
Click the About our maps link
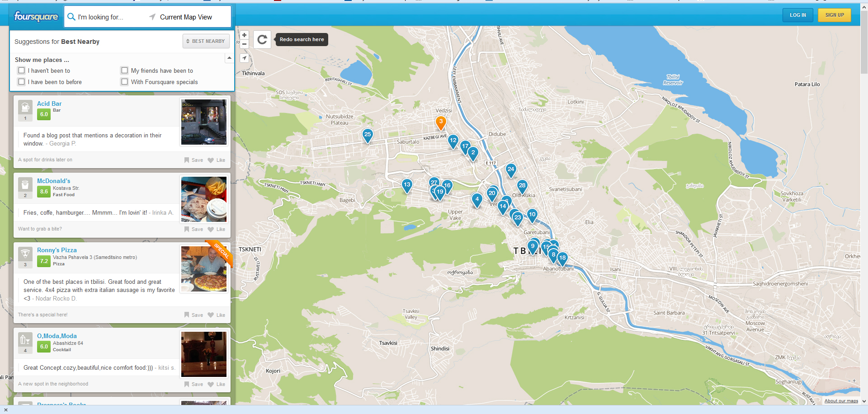point(841,401)
